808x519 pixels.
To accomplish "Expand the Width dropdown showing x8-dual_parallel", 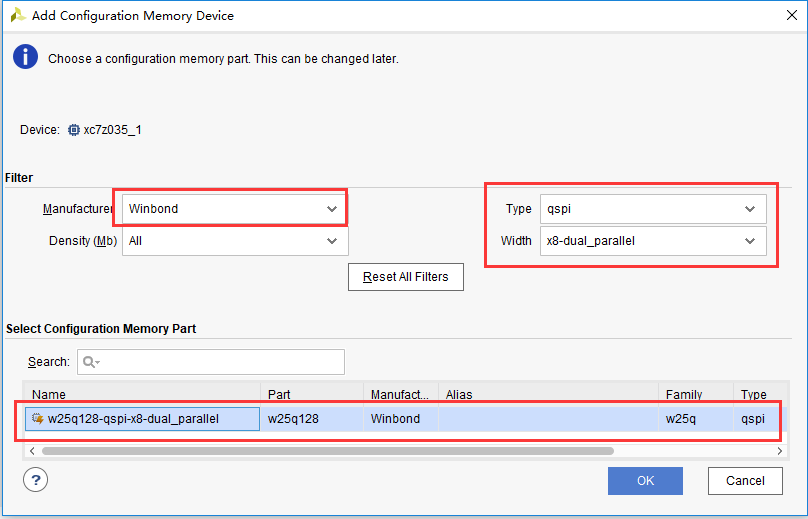I will click(x=653, y=241).
